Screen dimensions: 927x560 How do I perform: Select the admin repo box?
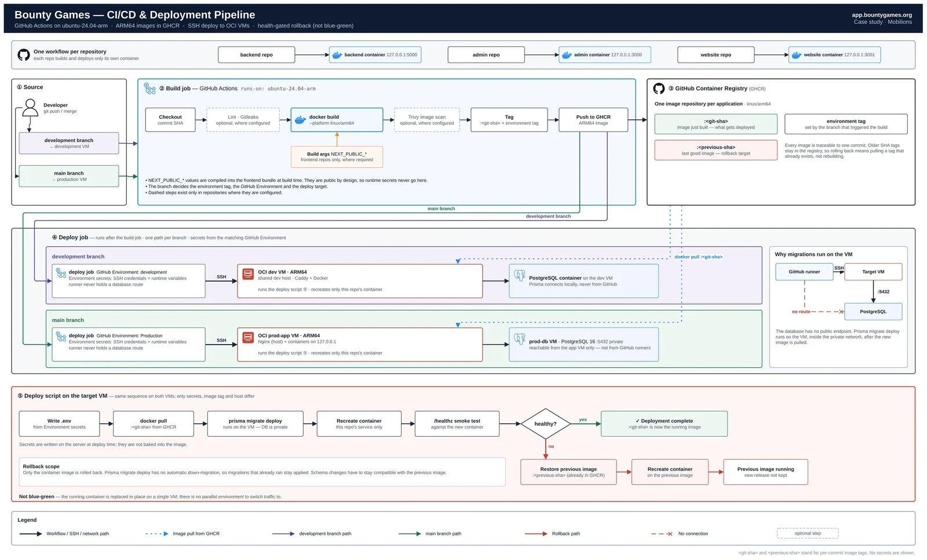tap(486, 55)
